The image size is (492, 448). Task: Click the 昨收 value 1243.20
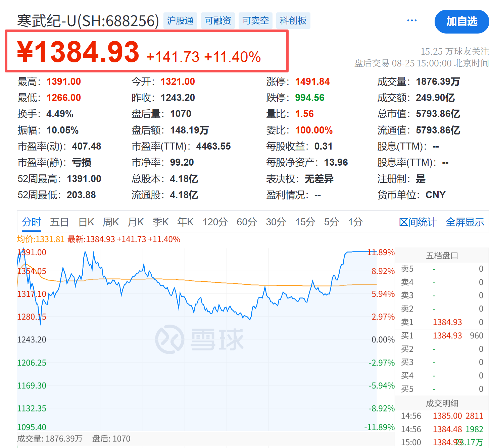(178, 98)
